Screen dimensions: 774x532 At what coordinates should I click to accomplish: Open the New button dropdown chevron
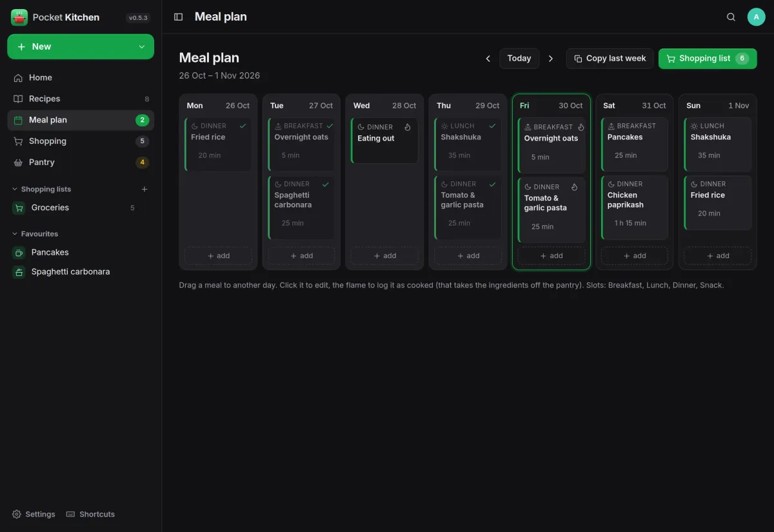coord(142,47)
